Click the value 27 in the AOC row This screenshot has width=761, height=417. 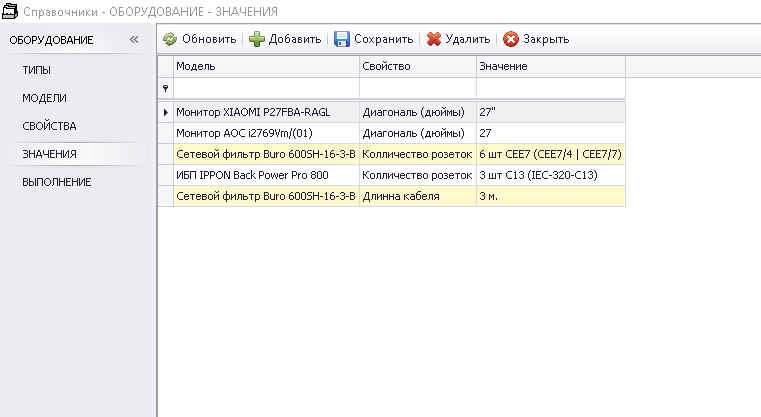coord(551,133)
